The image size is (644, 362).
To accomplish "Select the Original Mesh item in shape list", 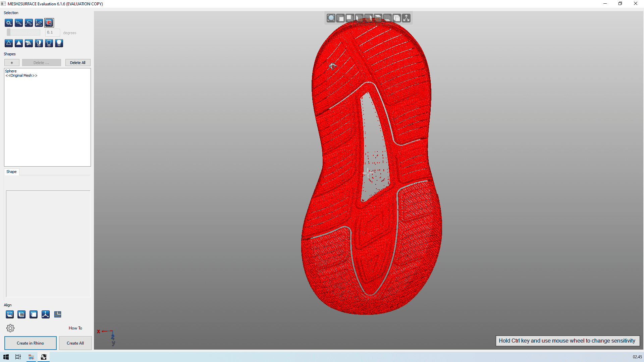I will [21, 75].
